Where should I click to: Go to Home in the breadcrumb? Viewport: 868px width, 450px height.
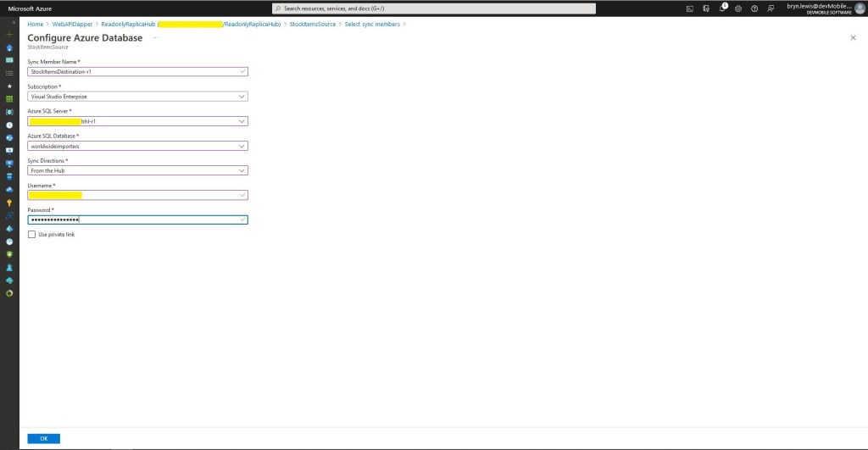click(35, 25)
